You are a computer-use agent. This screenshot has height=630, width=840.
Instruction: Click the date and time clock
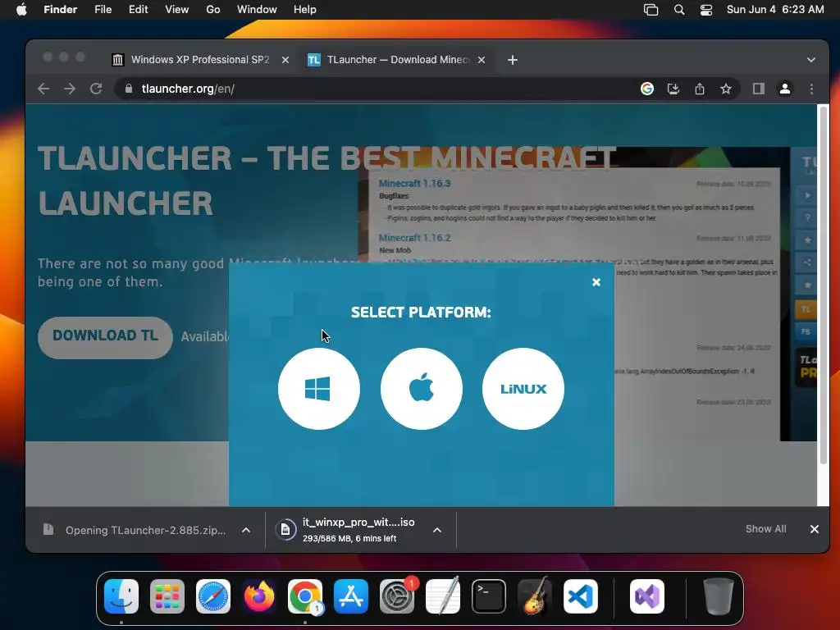(775, 10)
